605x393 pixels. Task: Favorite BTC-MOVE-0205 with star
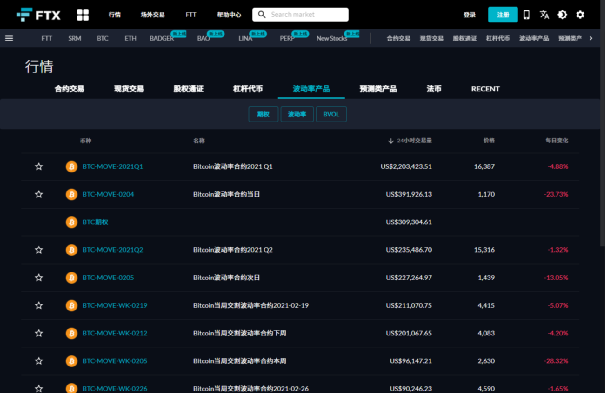(x=39, y=278)
